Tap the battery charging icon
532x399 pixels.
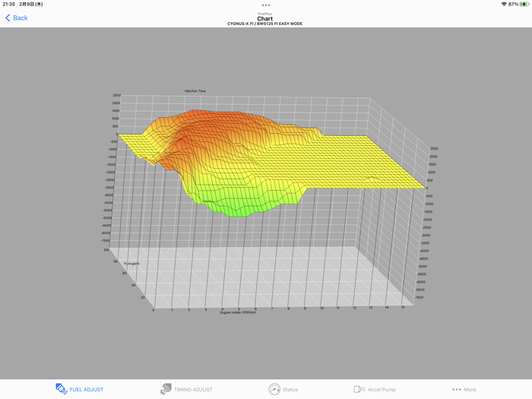(x=524, y=4)
